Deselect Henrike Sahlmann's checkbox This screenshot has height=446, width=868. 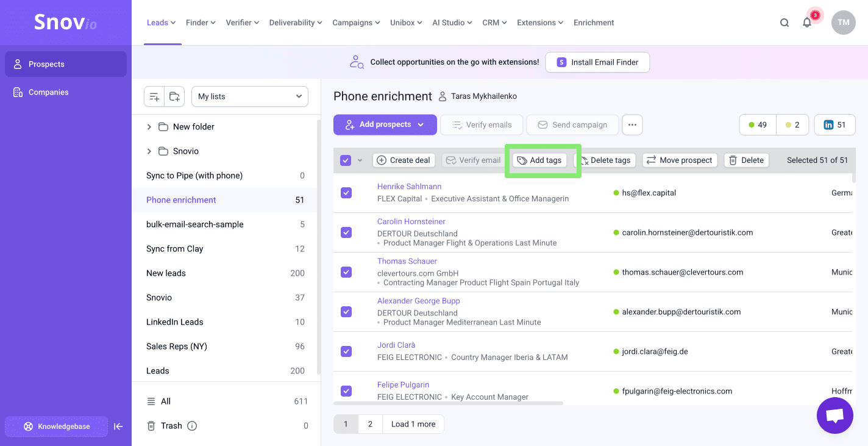coord(346,193)
